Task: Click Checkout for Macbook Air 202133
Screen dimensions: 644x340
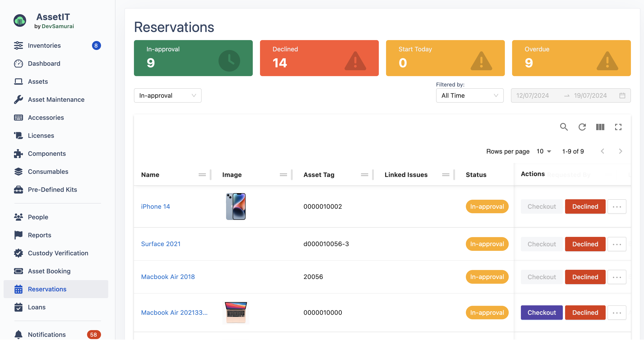Action: coord(541,312)
